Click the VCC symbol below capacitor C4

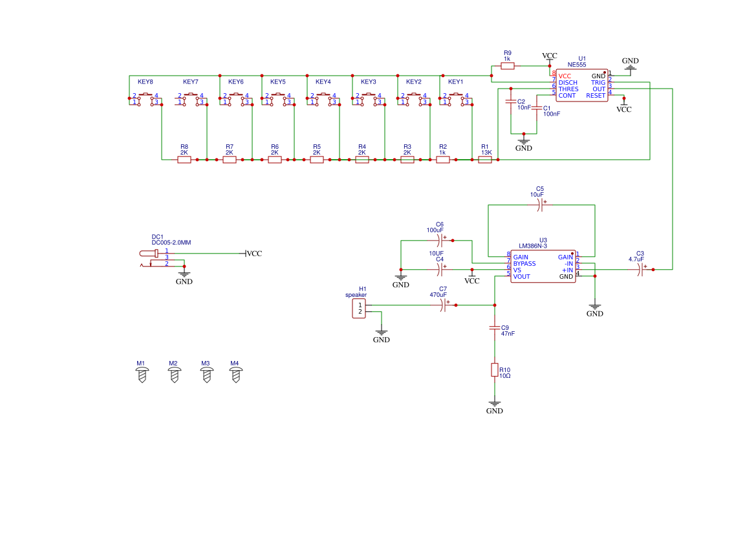pyautogui.click(x=472, y=278)
